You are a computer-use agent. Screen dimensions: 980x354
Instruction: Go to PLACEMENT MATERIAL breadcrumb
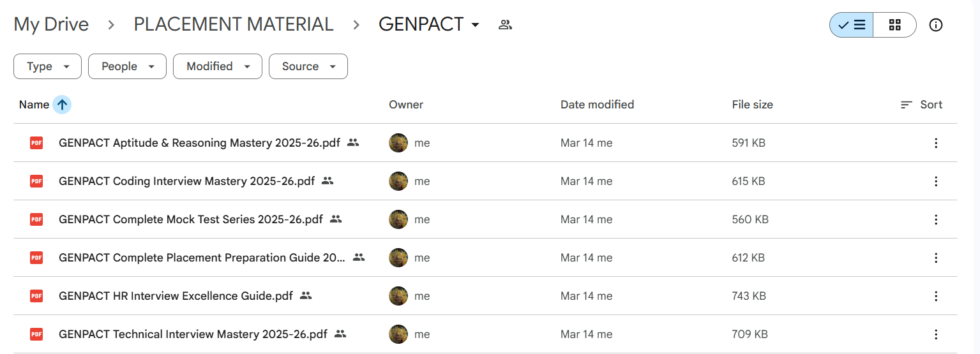pyautogui.click(x=234, y=24)
